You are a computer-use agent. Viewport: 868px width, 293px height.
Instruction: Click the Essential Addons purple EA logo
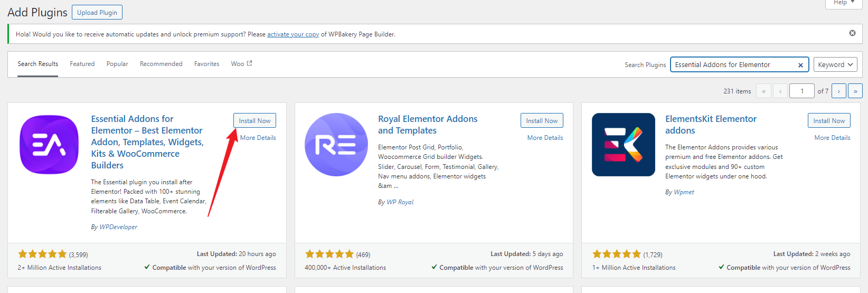pos(49,145)
